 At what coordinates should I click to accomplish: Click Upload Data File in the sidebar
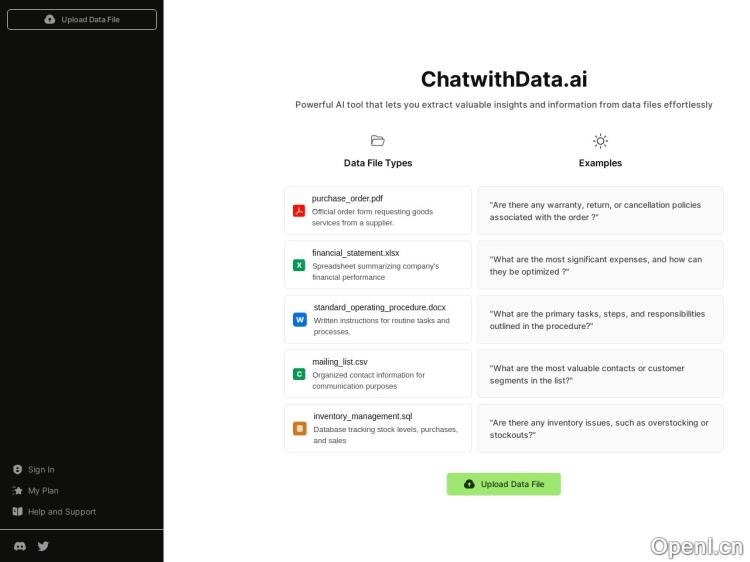click(82, 19)
